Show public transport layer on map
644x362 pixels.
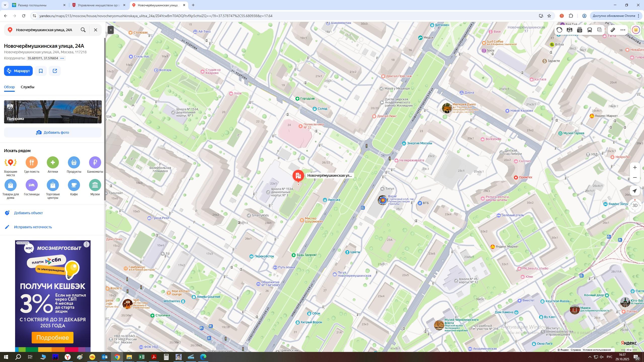click(589, 30)
